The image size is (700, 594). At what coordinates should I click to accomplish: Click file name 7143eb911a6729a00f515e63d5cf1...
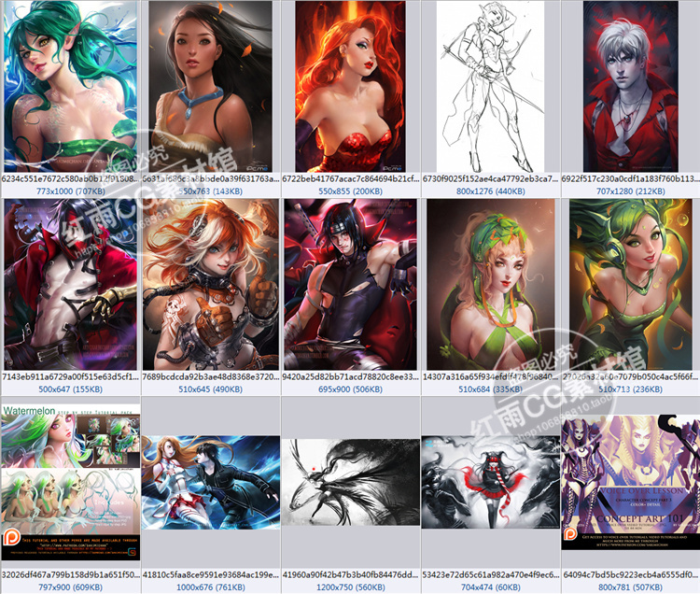click(x=70, y=376)
